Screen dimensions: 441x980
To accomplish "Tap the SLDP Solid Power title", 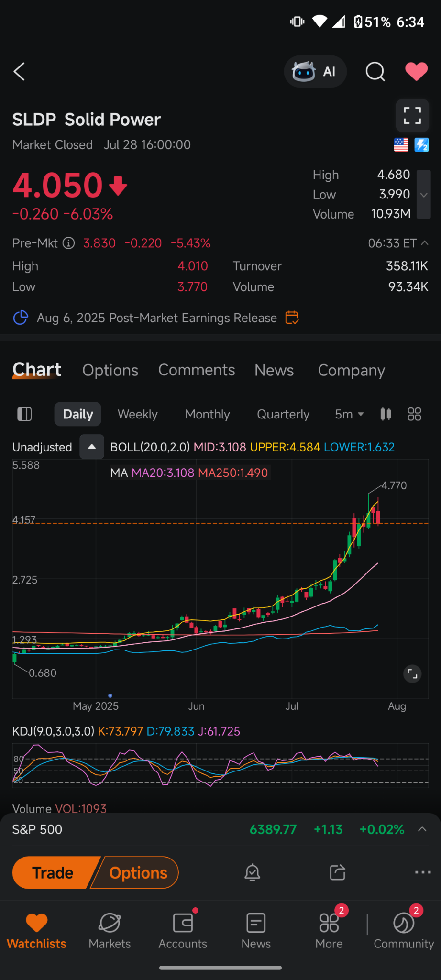I will (87, 120).
